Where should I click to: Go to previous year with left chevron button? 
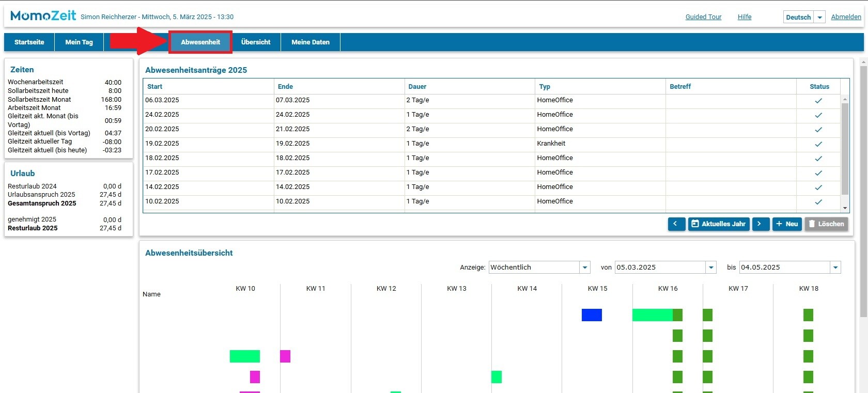pos(676,224)
